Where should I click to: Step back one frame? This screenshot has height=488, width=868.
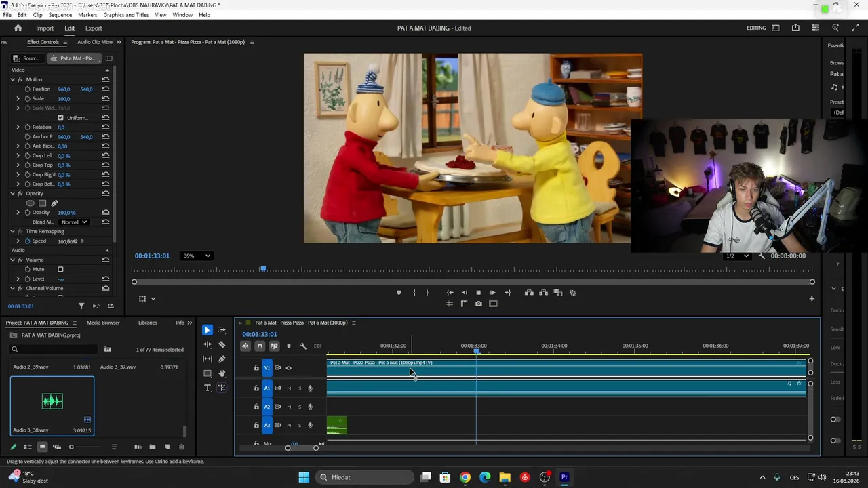point(465,293)
